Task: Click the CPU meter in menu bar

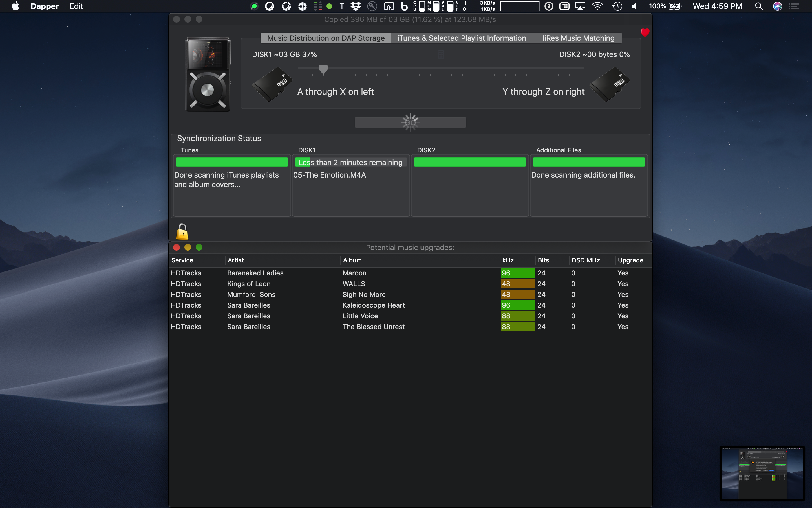Action: (x=419, y=6)
